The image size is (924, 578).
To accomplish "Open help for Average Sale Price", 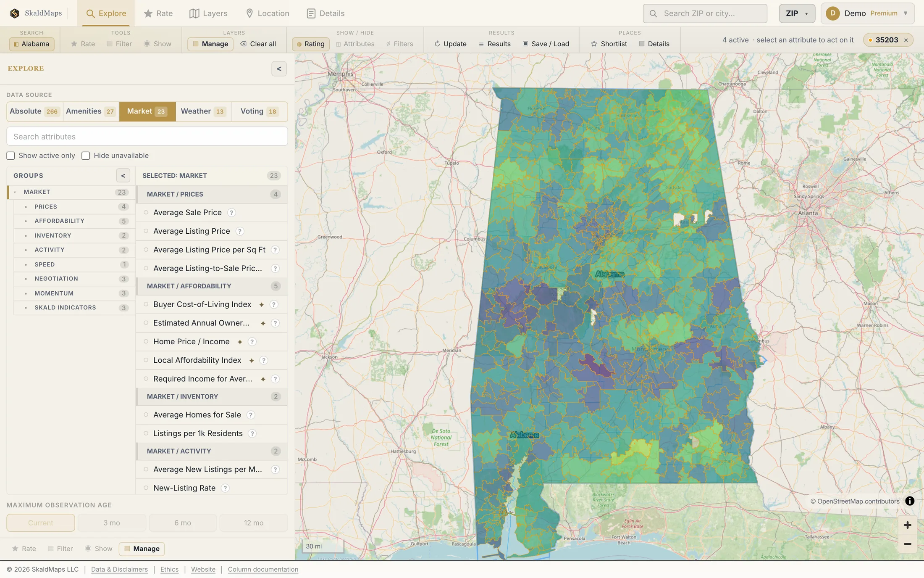I will [231, 213].
